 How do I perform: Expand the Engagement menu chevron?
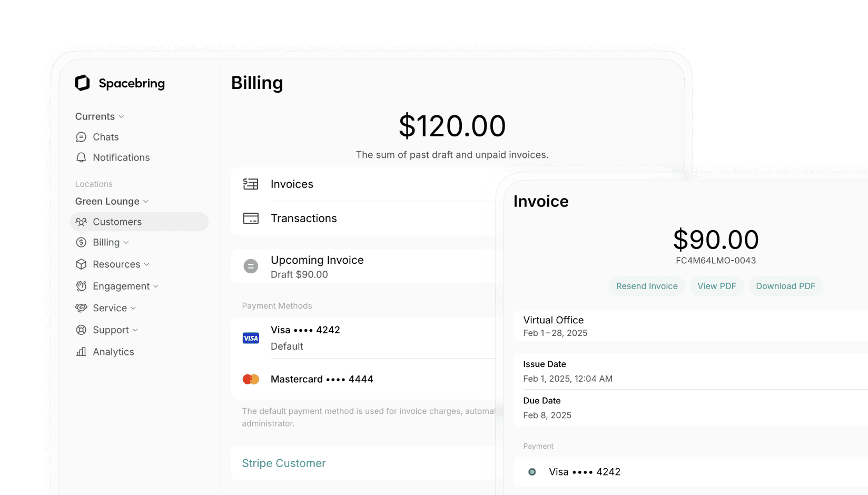pyautogui.click(x=156, y=286)
